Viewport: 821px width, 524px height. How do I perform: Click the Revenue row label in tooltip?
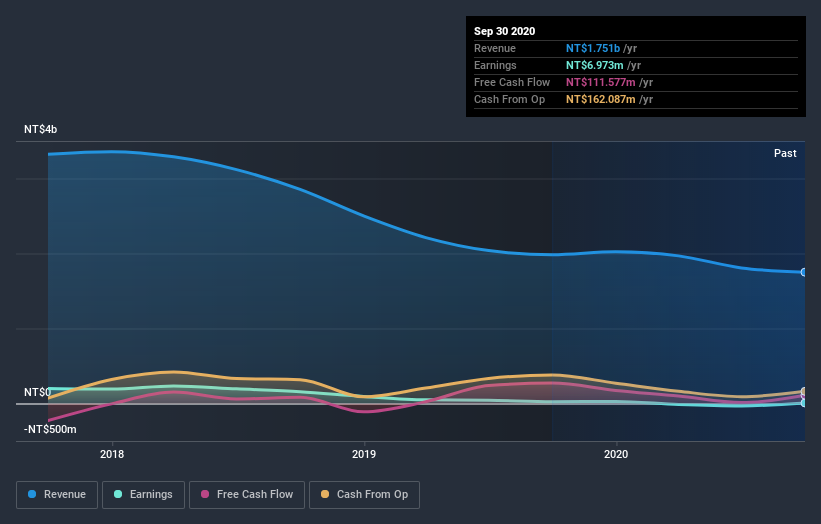tap(495, 48)
